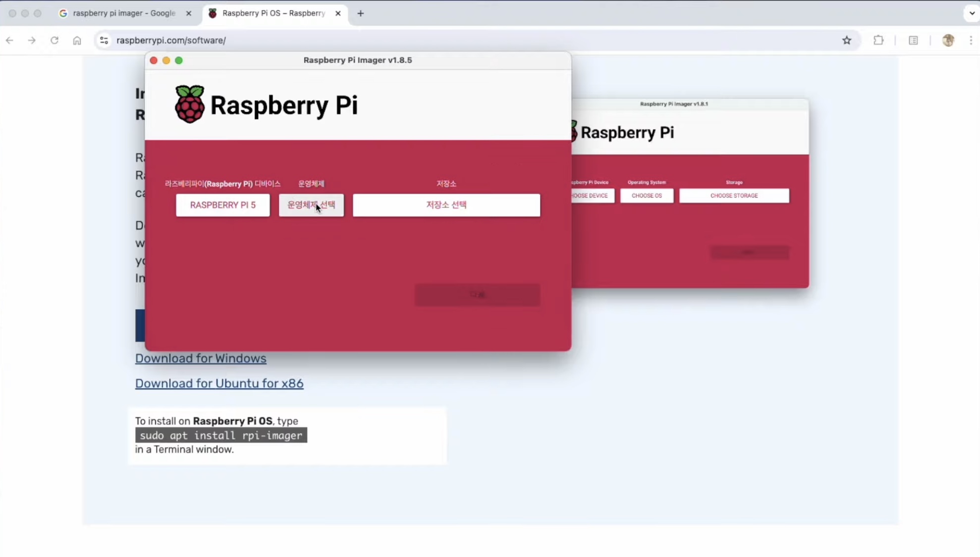This screenshot has height=557, width=980.
Task: Close the Raspberry Pi OS tab
Action: pyautogui.click(x=338, y=13)
